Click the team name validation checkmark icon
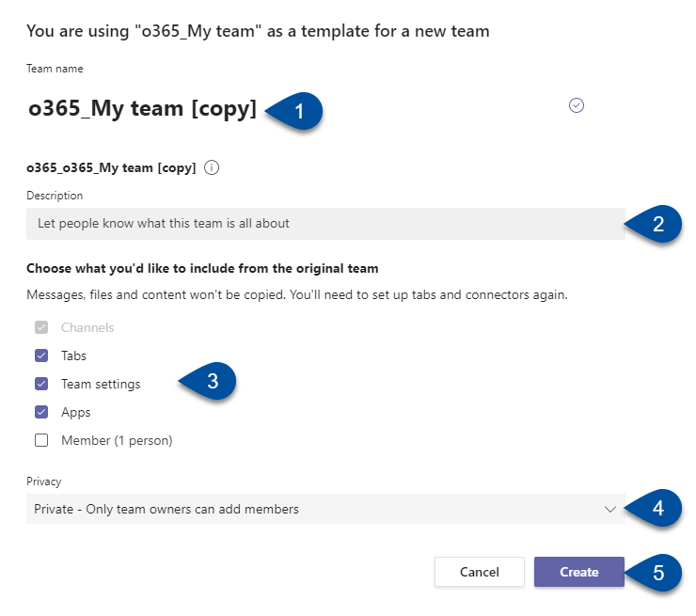The image size is (696, 616). point(577,105)
